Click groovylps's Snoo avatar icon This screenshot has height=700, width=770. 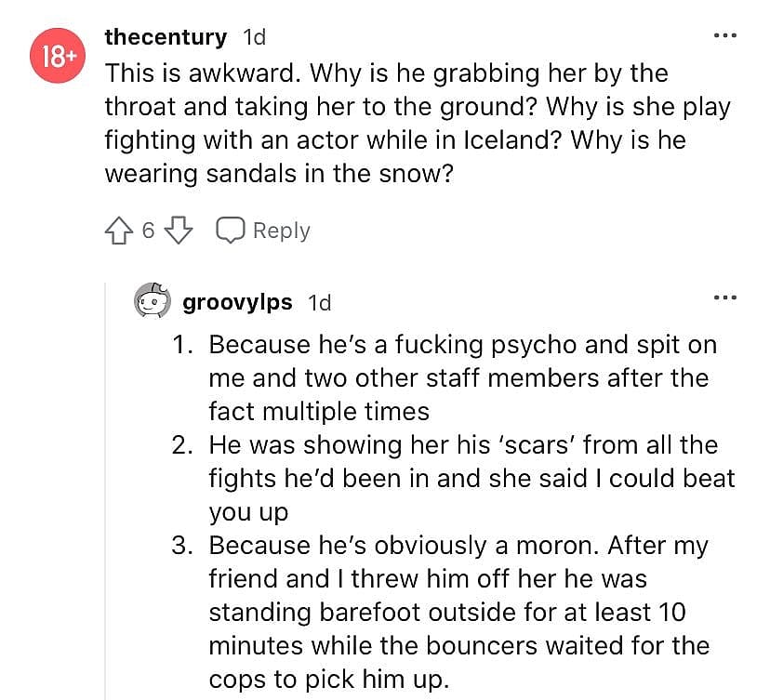coord(154,302)
